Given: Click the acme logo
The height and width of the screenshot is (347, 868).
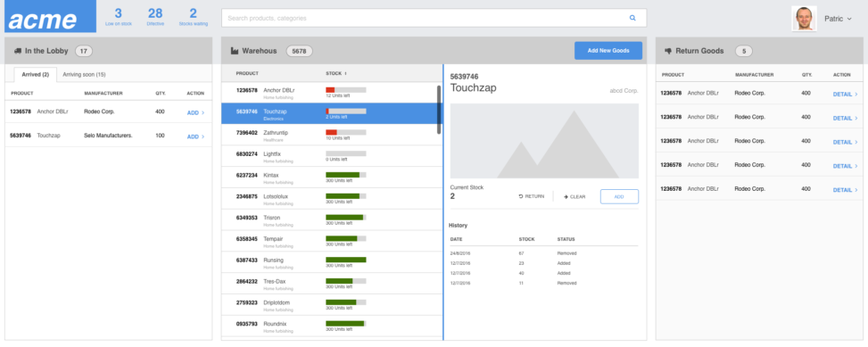Looking at the screenshot, I should tap(50, 17).
